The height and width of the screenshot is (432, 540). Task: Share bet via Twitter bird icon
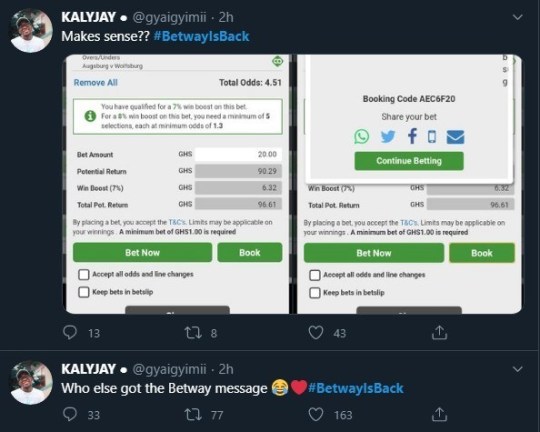pos(388,136)
